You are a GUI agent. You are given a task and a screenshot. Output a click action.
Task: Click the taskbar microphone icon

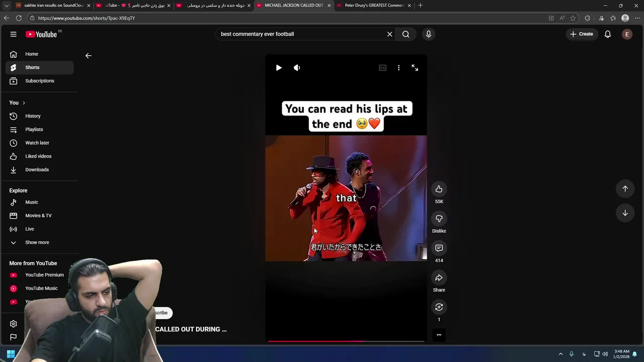coord(572,354)
